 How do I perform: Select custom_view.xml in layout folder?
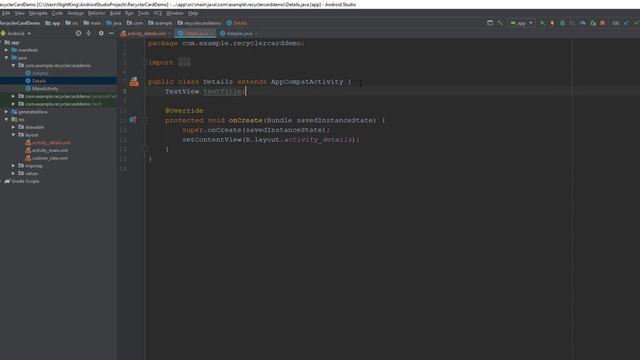coord(50,158)
